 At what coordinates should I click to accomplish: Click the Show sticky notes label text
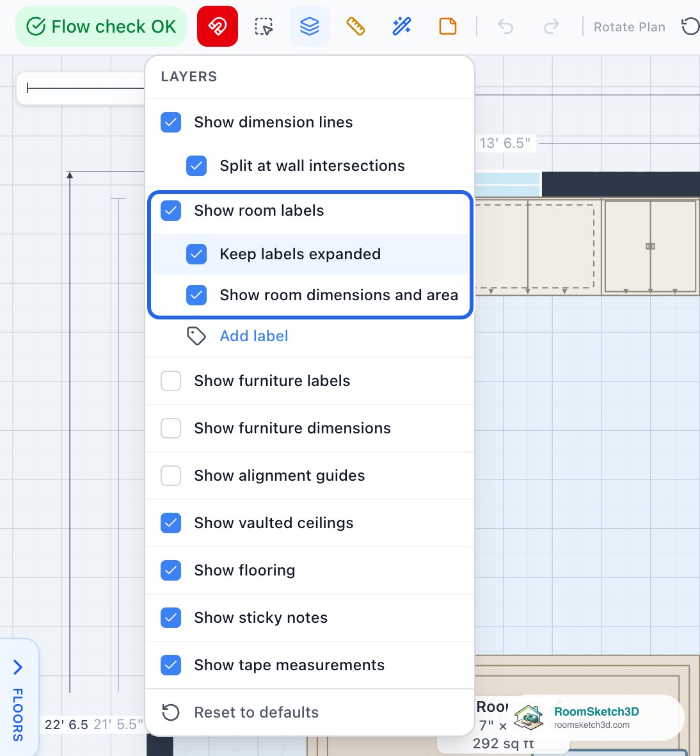click(261, 618)
